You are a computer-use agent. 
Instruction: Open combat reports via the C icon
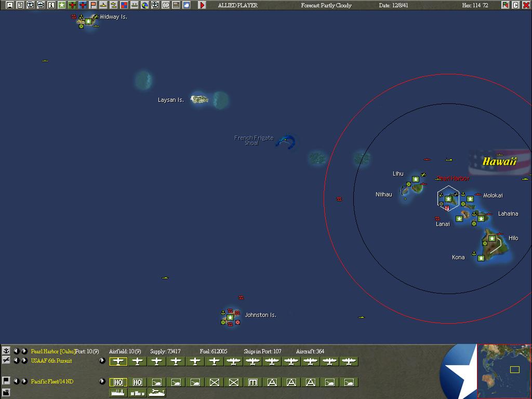point(516,5)
